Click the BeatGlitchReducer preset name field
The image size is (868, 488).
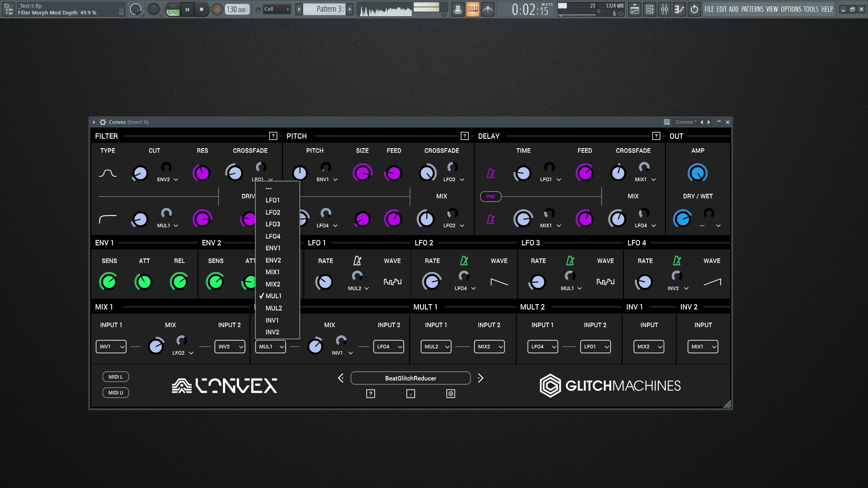tap(410, 378)
